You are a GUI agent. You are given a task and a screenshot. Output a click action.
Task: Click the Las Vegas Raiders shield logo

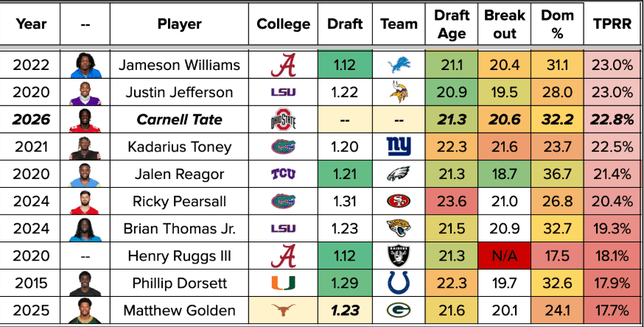coord(399,256)
